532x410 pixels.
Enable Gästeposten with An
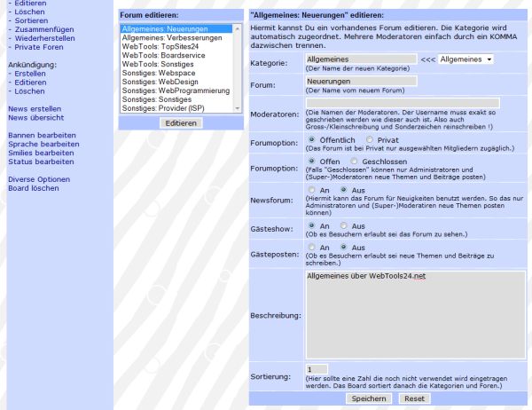click(x=311, y=247)
